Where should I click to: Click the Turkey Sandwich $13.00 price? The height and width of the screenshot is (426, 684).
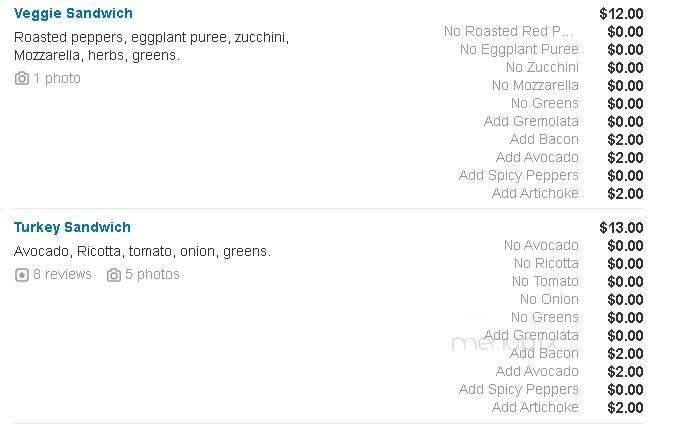coord(621,228)
